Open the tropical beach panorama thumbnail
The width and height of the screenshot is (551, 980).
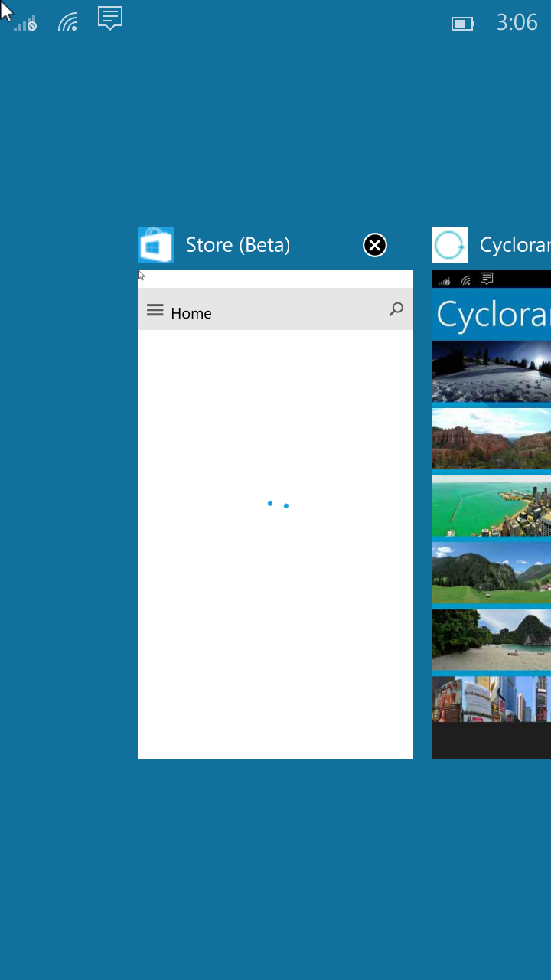click(491, 640)
